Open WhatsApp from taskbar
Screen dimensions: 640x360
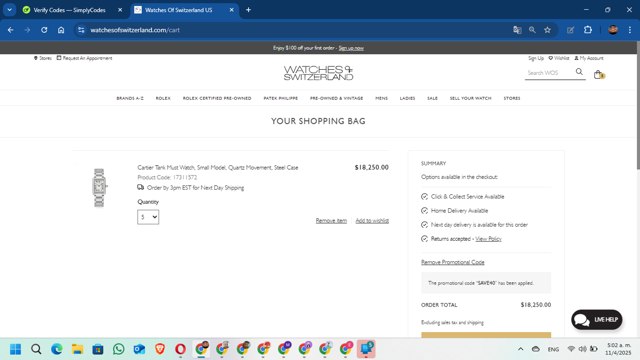pos(119,349)
